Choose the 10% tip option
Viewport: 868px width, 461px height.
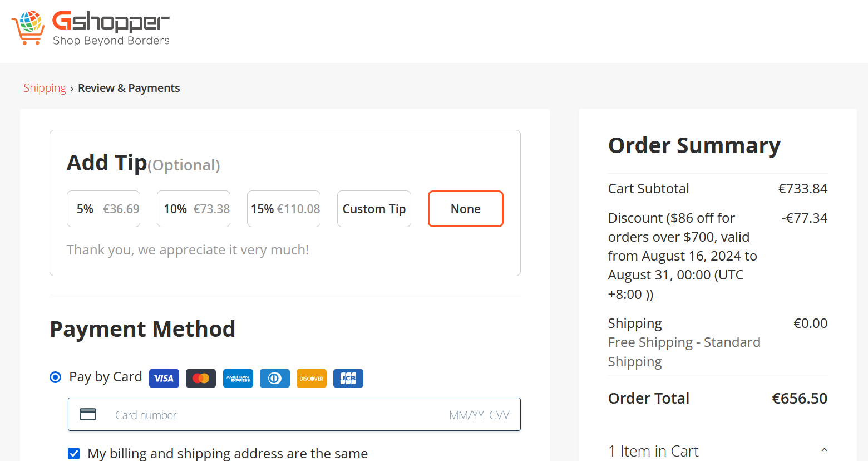(x=194, y=209)
